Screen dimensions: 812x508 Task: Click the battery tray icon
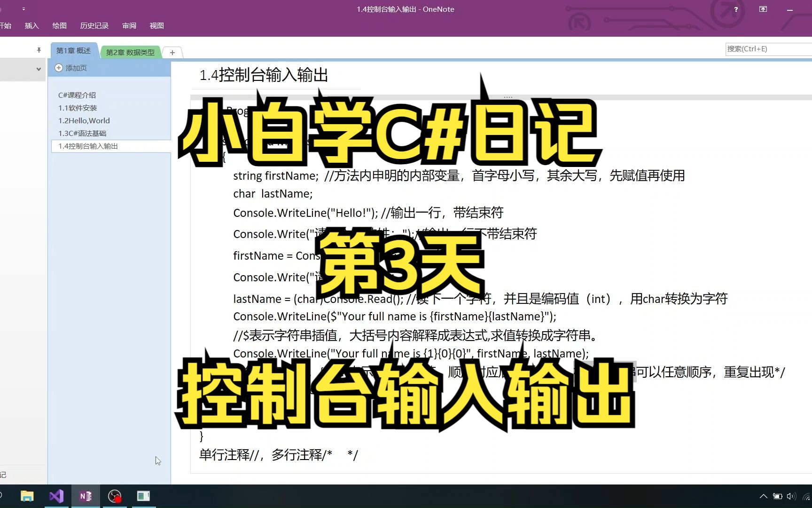click(x=778, y=496)
